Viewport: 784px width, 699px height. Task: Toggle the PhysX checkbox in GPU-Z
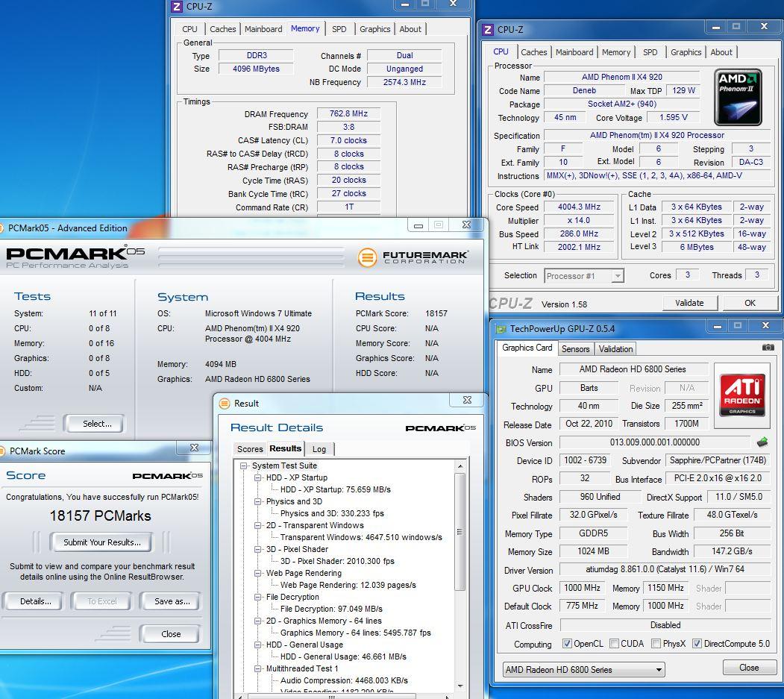pos(656,644)
